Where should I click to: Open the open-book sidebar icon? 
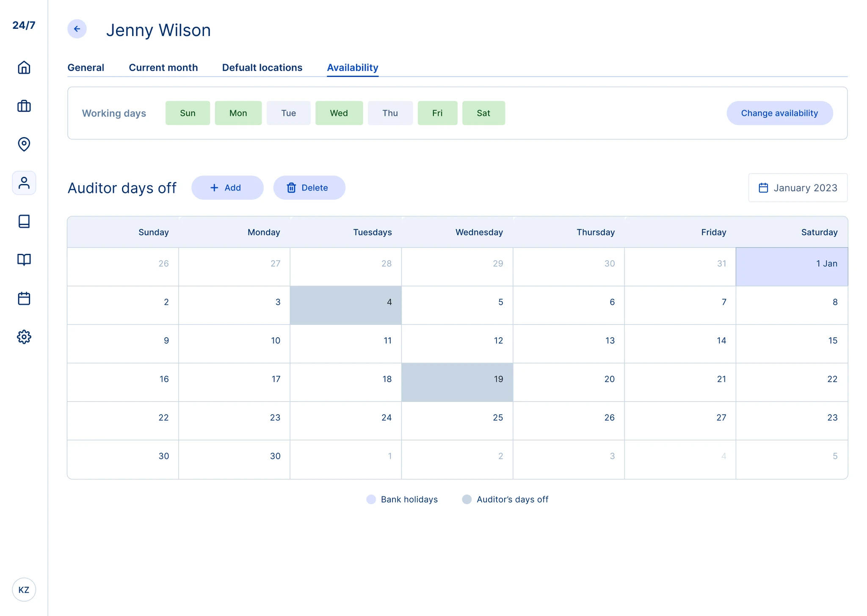(24, 259)
